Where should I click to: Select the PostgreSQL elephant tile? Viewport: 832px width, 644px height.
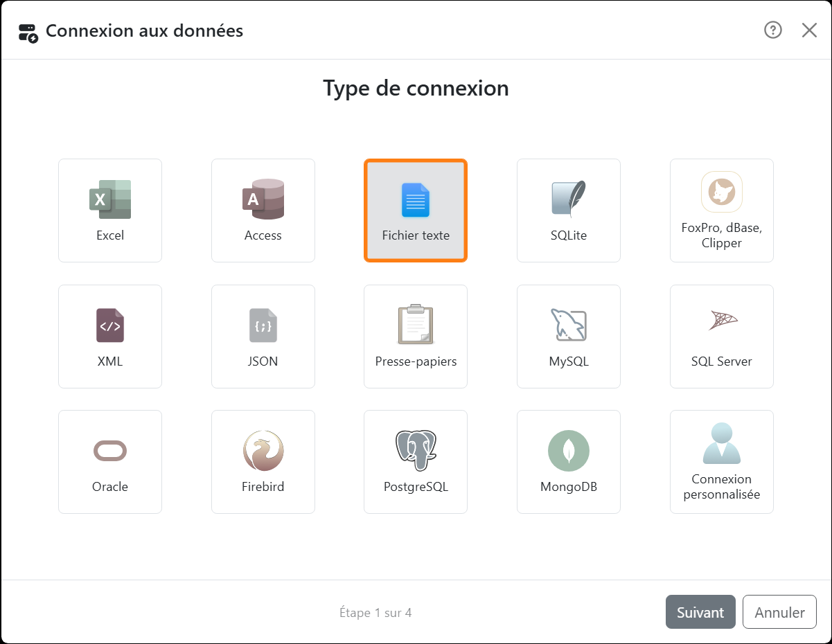coord(416,462)
